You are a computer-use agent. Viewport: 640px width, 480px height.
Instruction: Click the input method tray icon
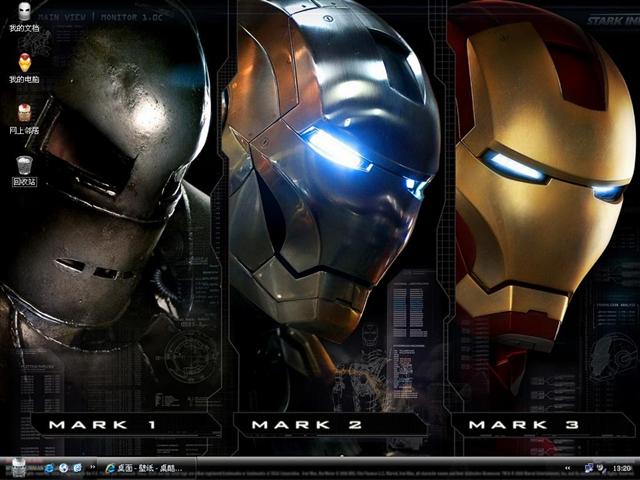point(601,468)
